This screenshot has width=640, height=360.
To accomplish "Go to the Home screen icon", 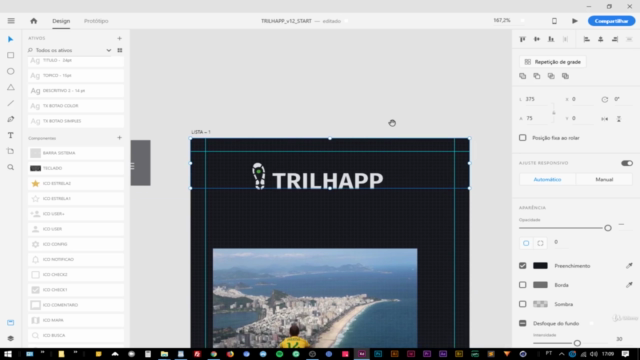I will click(x=33, y=21).
